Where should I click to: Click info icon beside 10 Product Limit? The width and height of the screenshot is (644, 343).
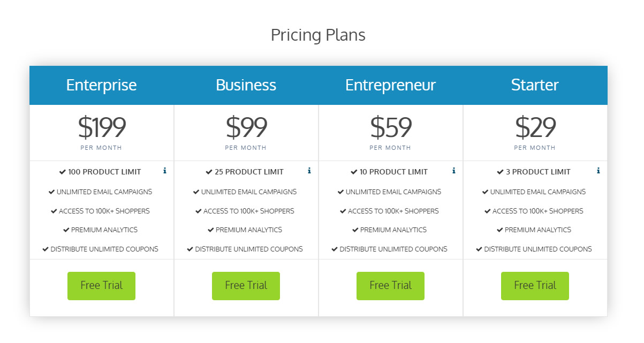[454, 171]
